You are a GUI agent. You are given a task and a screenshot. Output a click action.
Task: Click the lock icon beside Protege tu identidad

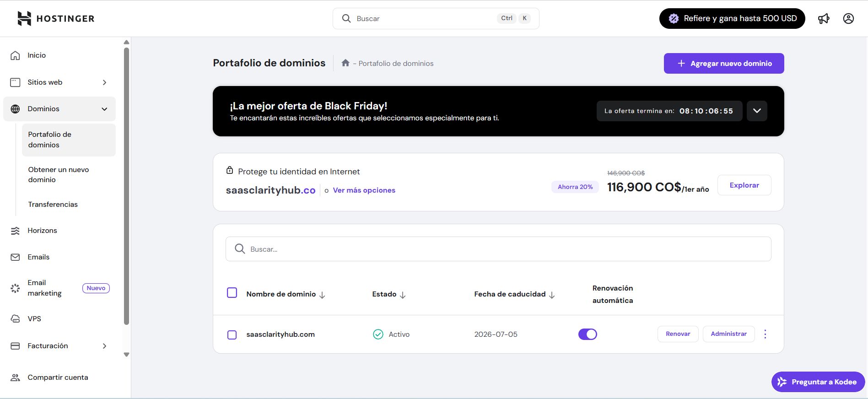coord(230,170)
